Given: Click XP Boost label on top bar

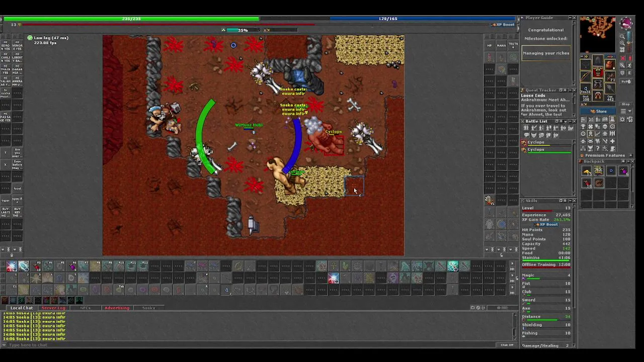Looking at the screenshot, I should pos(503,25).
